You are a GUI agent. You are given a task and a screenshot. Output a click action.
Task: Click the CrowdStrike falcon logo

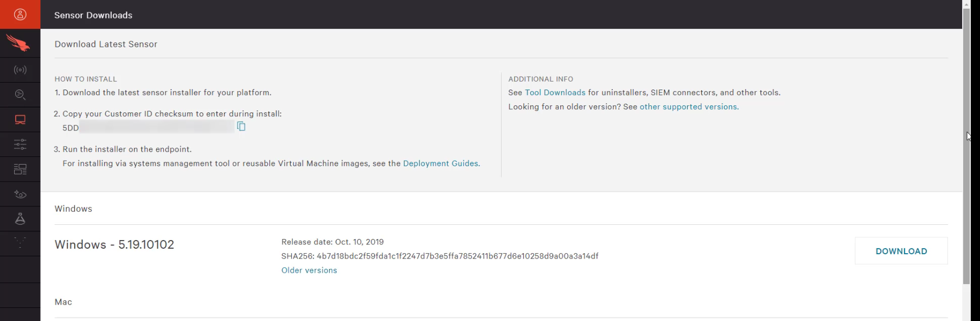click(18, 43)
